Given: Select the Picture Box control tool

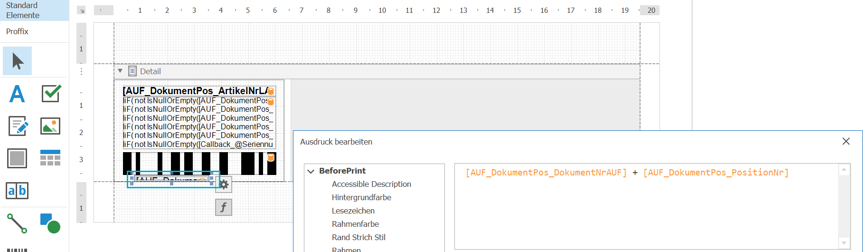Looking at the screenshot, I should point(50,126).
